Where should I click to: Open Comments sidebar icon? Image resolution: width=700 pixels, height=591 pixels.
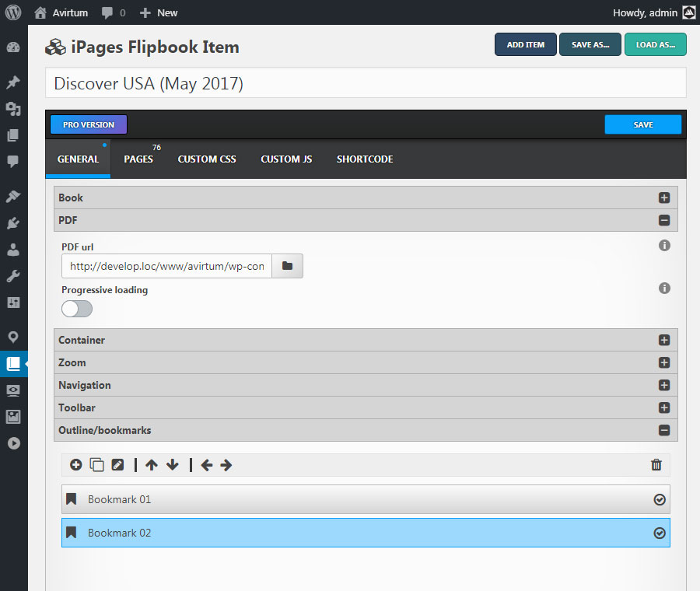13,161
